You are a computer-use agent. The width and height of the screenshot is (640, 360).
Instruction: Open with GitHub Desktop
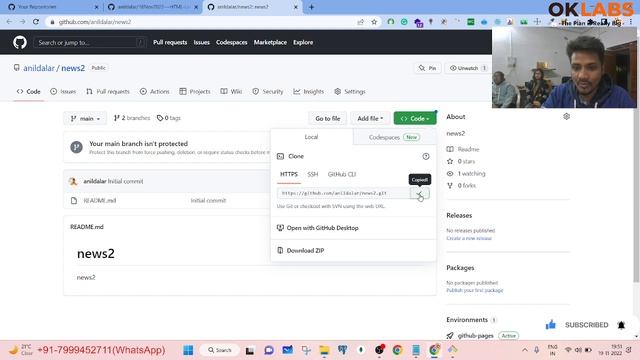coord(322,228)
